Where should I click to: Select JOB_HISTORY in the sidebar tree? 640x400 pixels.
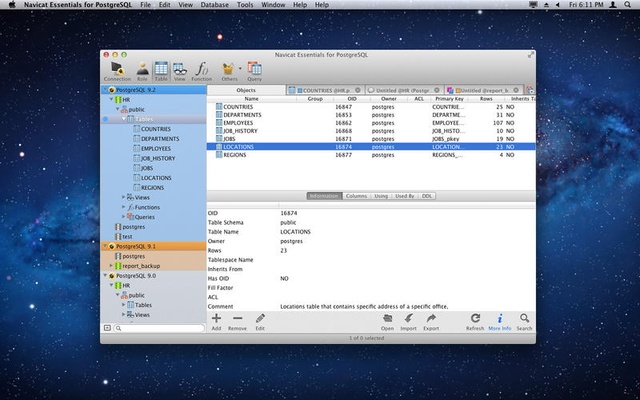pos(158,158)
